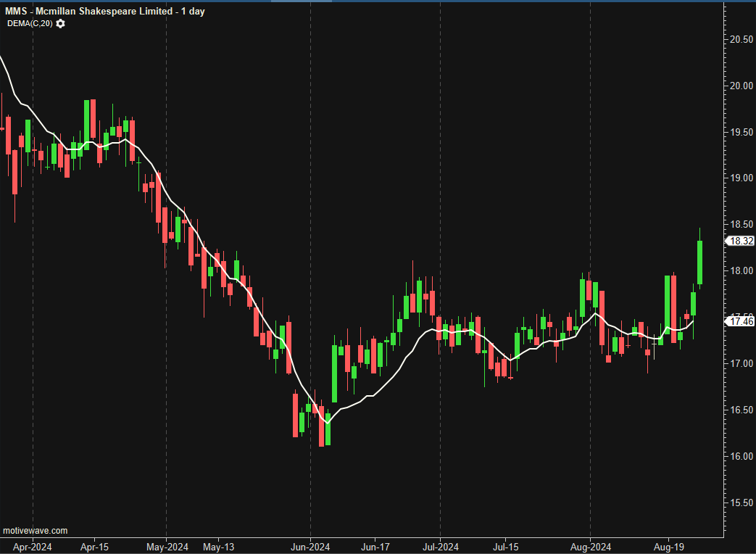Open the DEMA study settings gear
The image size is (756, 554).
point(60,23)
